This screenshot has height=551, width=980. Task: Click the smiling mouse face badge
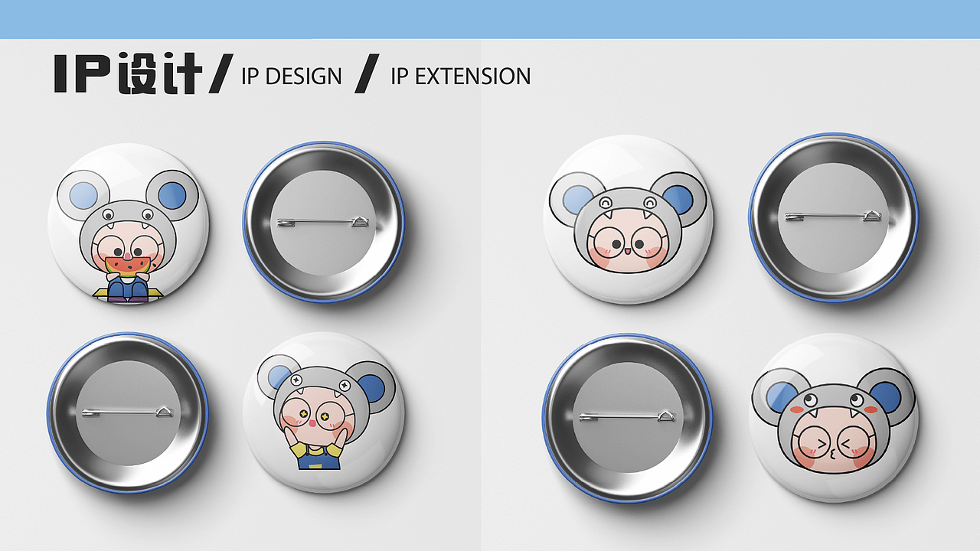pos(628,219)
